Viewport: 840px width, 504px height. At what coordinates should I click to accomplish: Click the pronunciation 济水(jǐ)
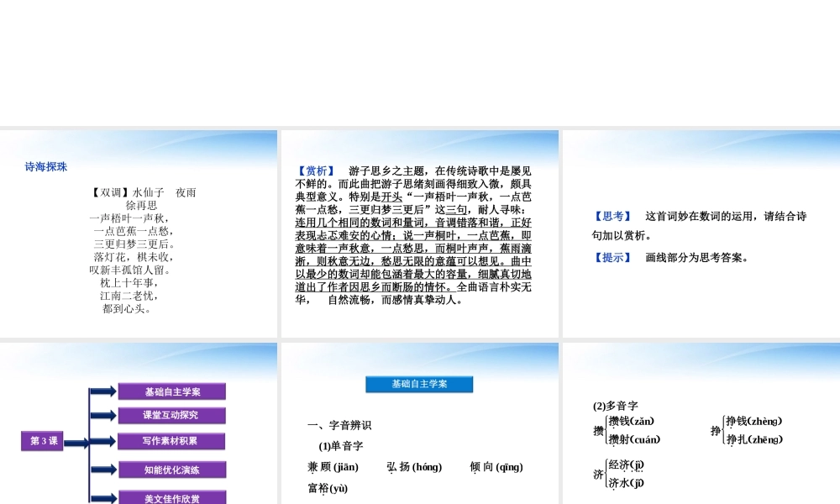coord(627,483)
